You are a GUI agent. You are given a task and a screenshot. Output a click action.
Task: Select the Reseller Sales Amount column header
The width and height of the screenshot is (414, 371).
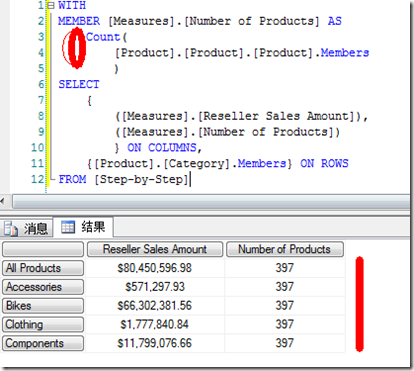155,249
